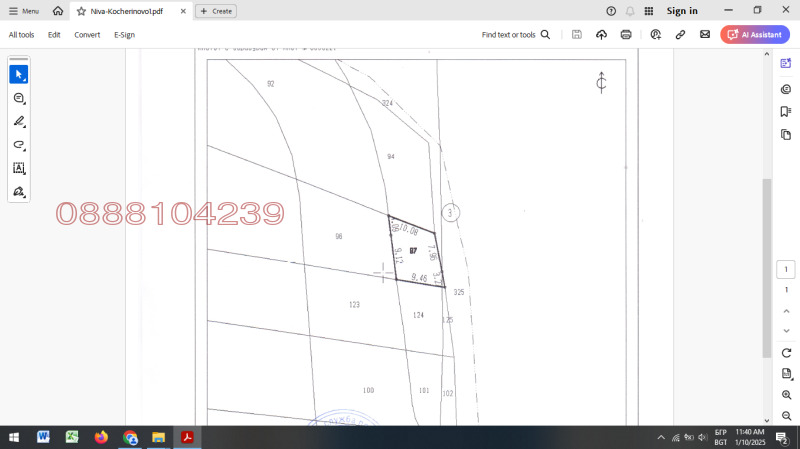Viewport: 800px width, 449px height.
Task: Open the Menu hamburger dropdown
Action: tap(24, 11)
